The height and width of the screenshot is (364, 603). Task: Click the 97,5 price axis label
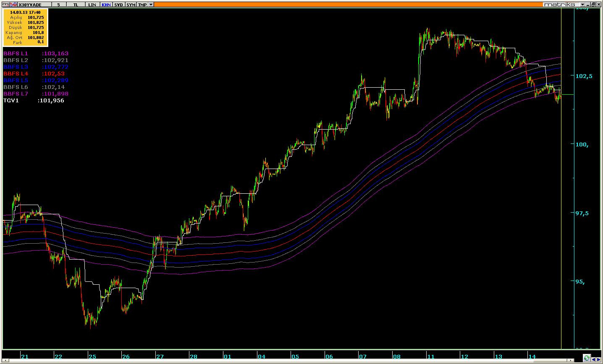[x=582, y=213]
